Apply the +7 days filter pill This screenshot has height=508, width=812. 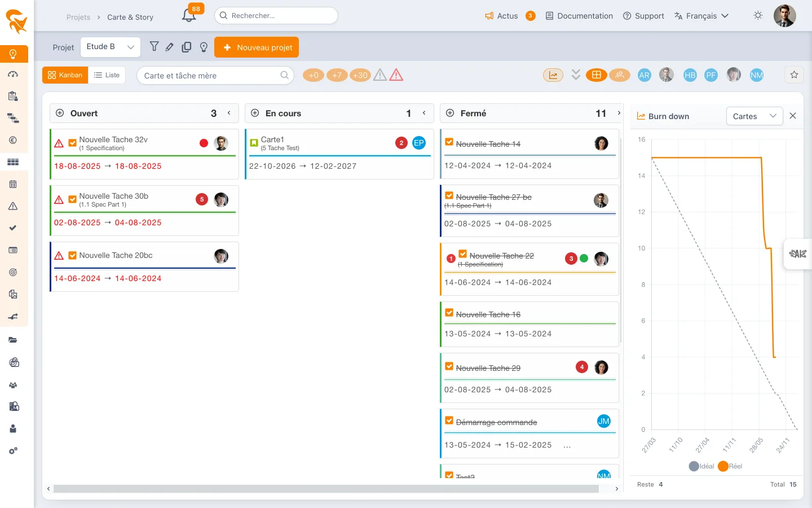click(337, 75)
